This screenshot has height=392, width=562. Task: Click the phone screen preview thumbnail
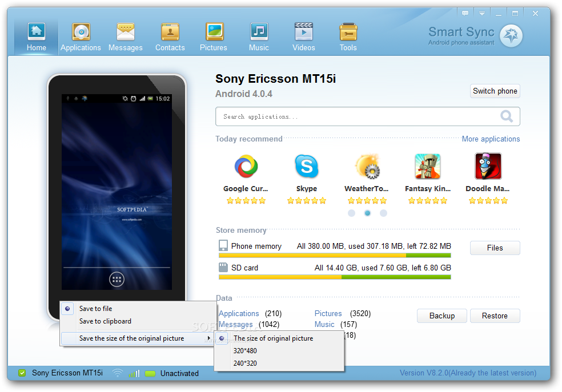[117, 192]
